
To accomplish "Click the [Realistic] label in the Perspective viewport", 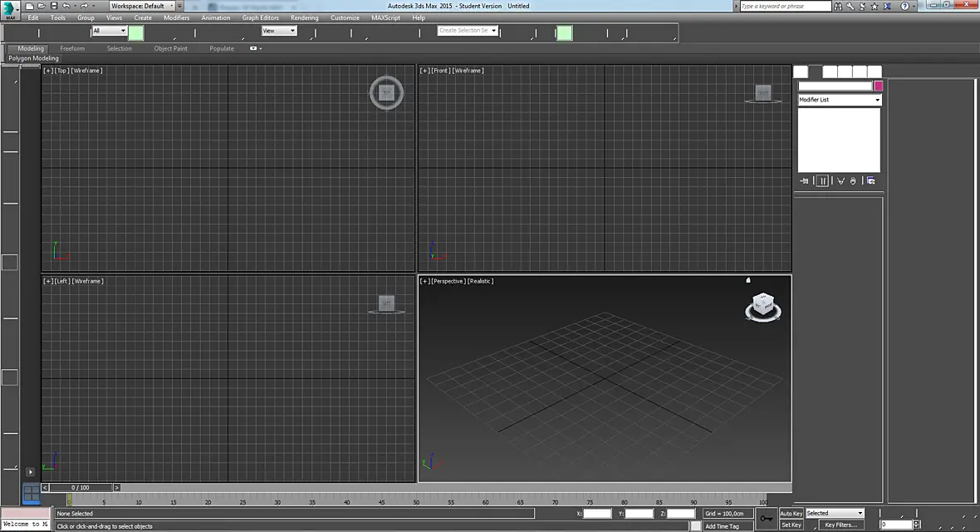I will pyautogui.click(x=481, y=281).
